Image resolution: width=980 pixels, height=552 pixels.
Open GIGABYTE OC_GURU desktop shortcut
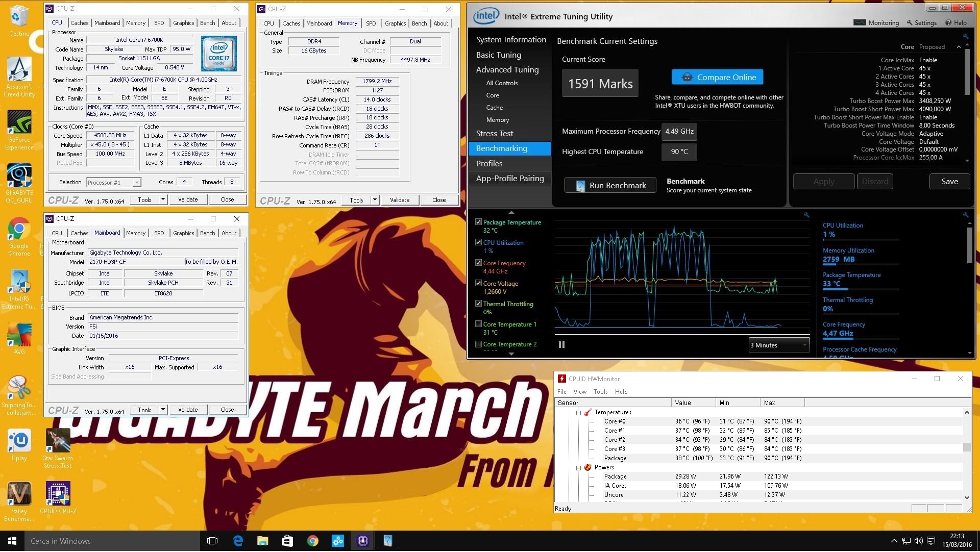(19, 183)
